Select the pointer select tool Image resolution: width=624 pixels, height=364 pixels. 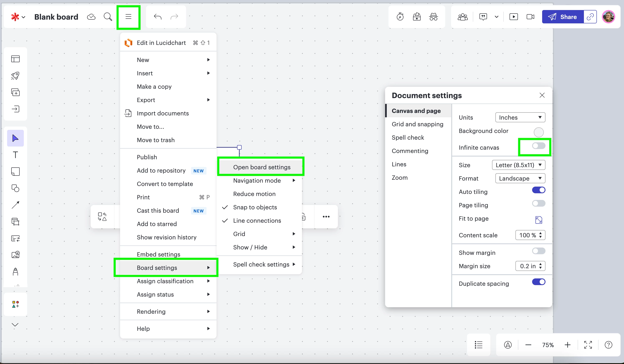15,138
